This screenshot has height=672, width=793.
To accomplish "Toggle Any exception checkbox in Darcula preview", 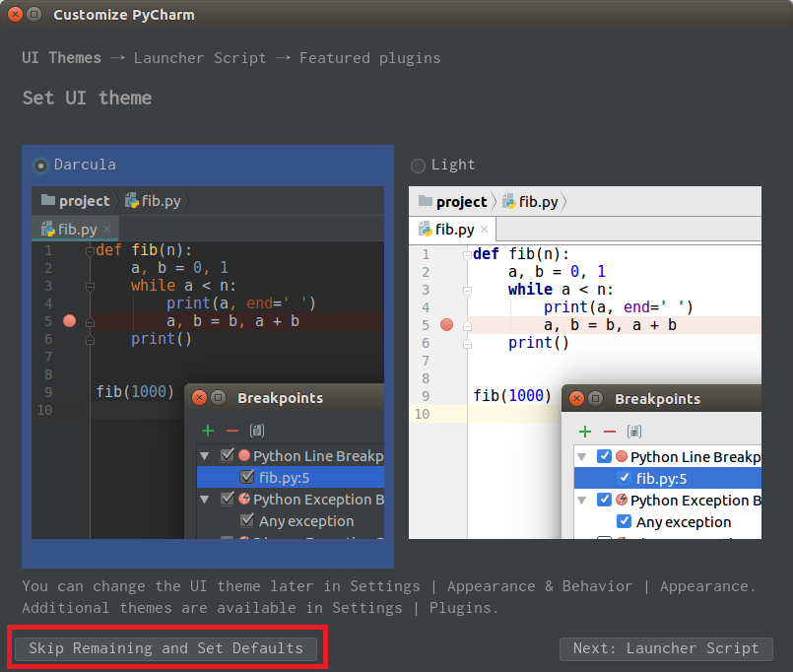I will pos(247,519).
